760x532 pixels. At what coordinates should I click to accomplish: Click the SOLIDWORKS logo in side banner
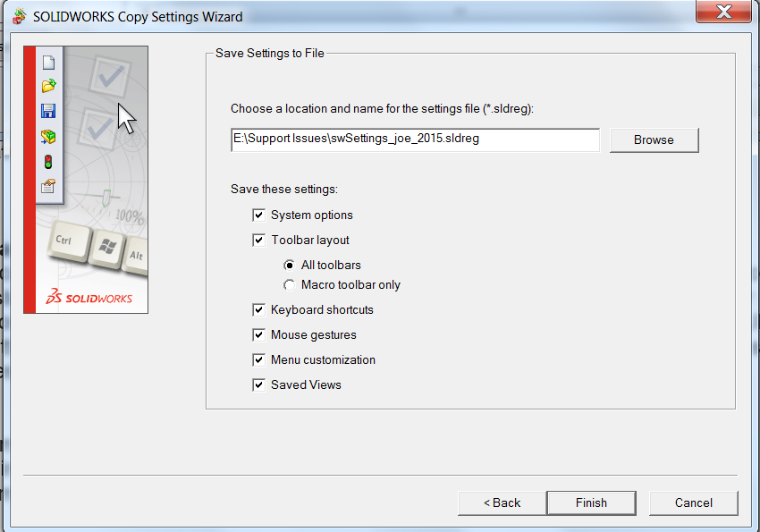point(89,297)
